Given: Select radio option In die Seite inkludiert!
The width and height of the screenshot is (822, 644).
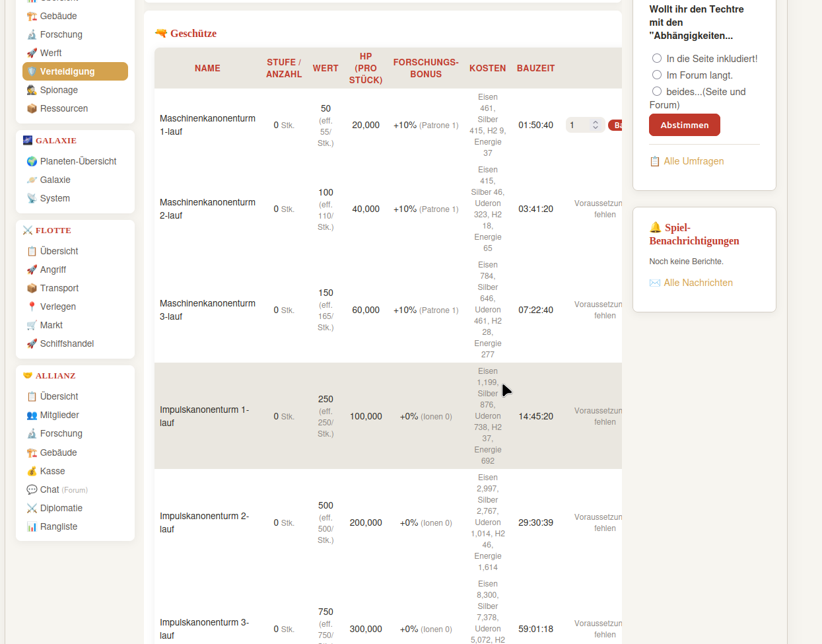Looking at the screenshot, I should tap(657, 58).
